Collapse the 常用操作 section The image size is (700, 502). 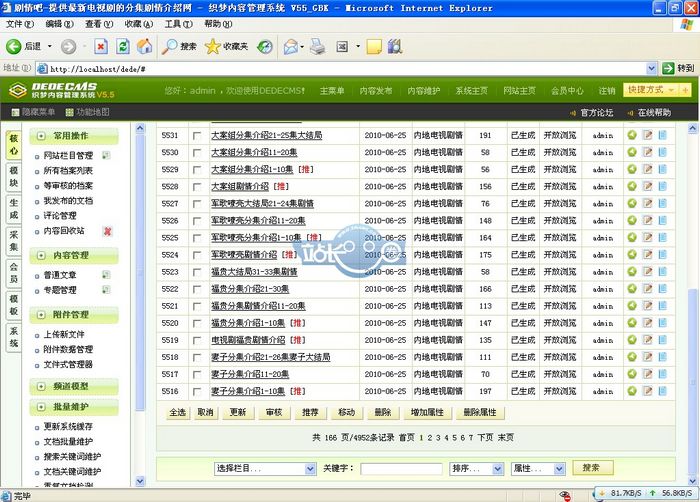tap(41, 136)
